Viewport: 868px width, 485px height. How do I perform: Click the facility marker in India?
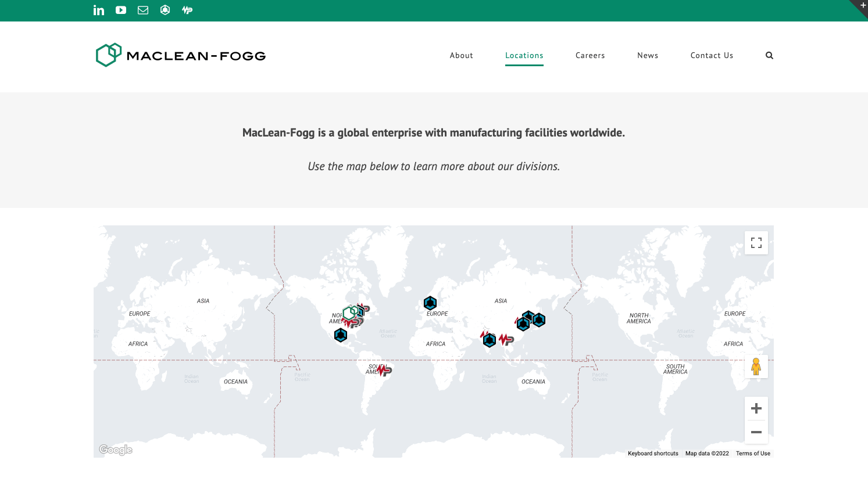(x=488, y=340)
